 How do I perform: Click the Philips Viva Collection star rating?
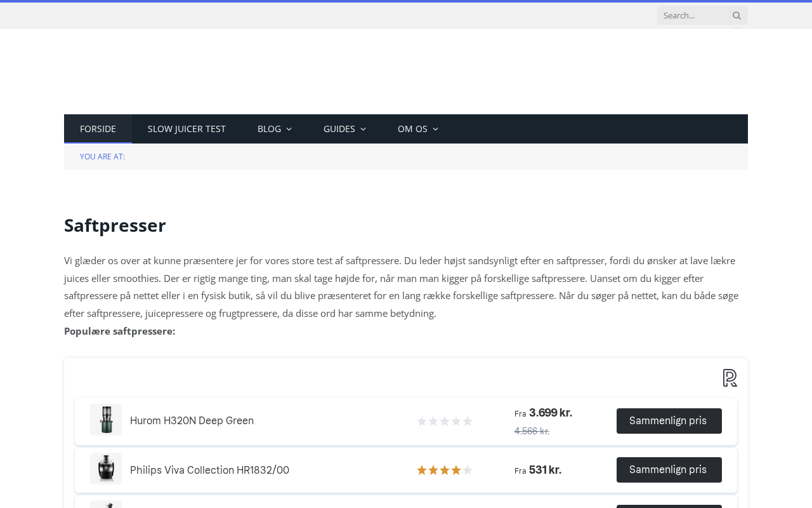tap(445, 470)
